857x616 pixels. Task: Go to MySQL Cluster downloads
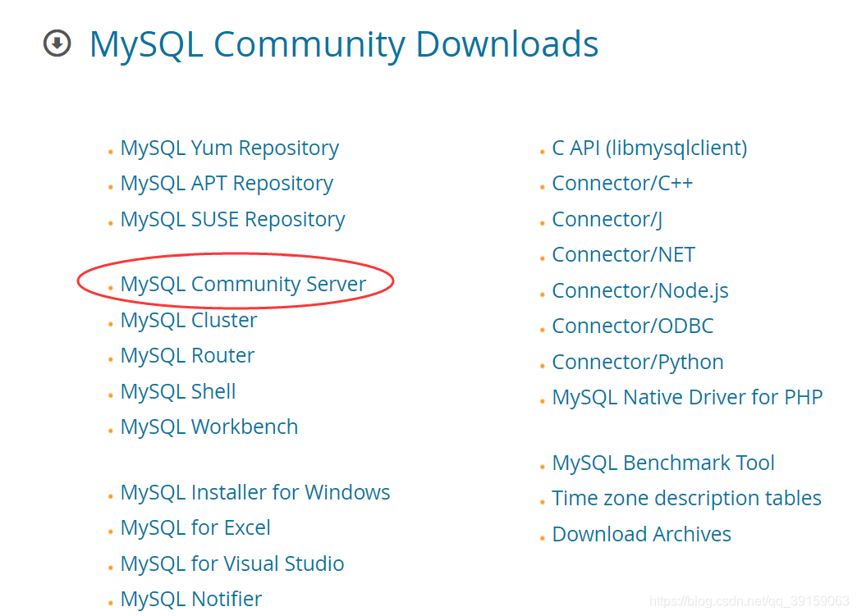189,321
